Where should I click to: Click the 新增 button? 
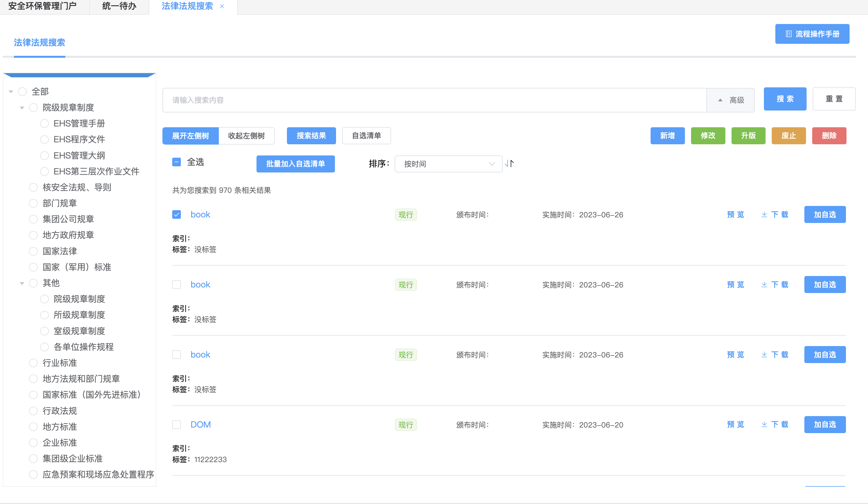coord(668,136)
